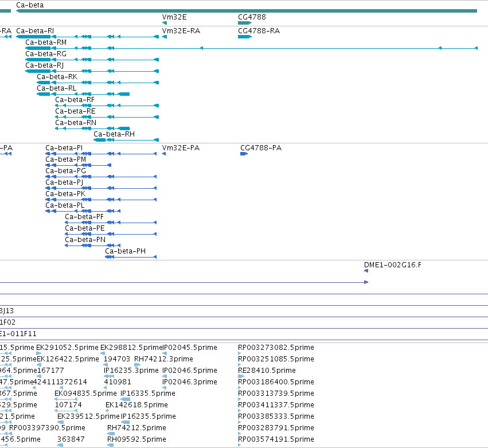Click the 410981 EST label
Screen dimensions: 488x448
tap(118, 382)
